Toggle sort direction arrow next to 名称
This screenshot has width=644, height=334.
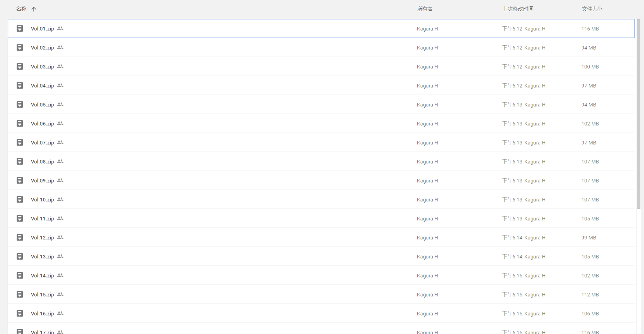[34, 9]
